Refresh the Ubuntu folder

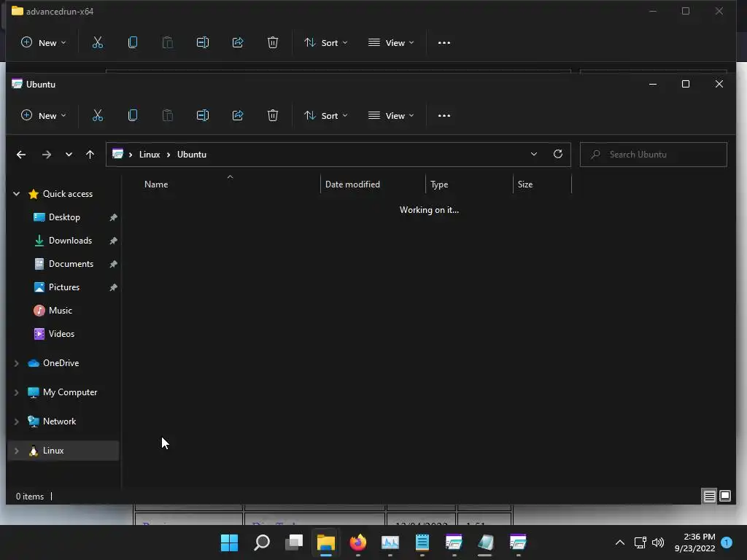tap(558, 154)
